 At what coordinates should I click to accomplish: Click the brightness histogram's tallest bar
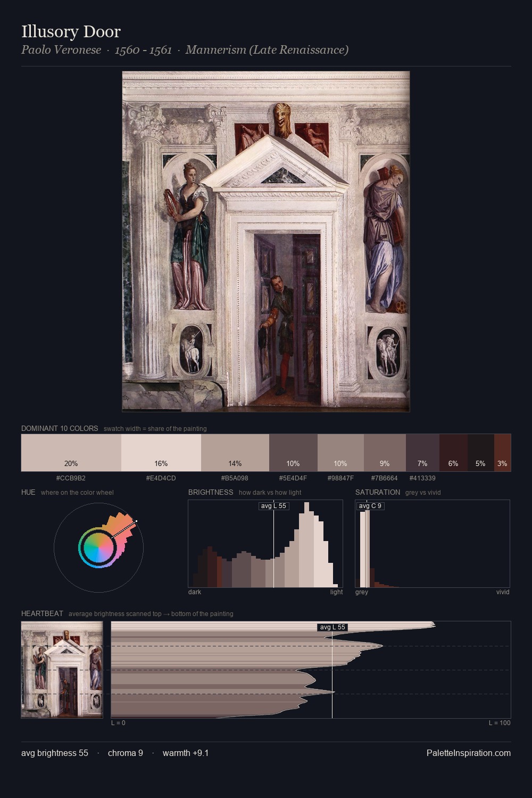coord(306,545)
